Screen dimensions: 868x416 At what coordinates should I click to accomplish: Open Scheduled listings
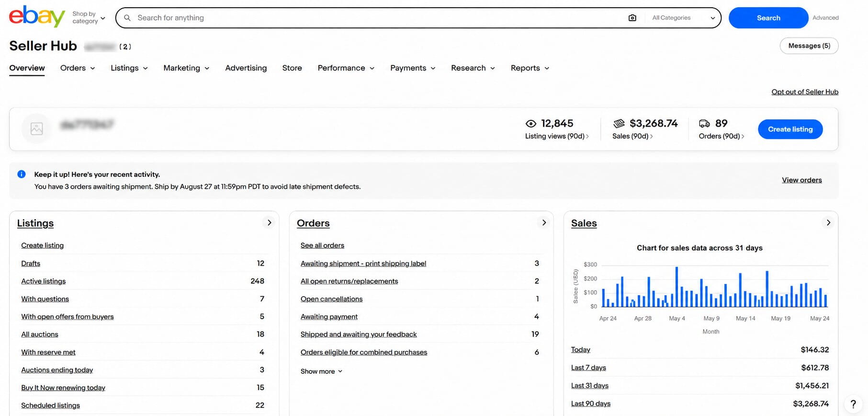(x=51, y=405)
